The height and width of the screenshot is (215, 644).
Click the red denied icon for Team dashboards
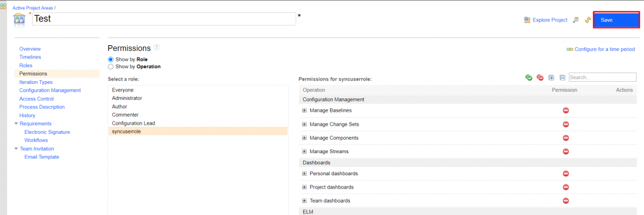566,201
